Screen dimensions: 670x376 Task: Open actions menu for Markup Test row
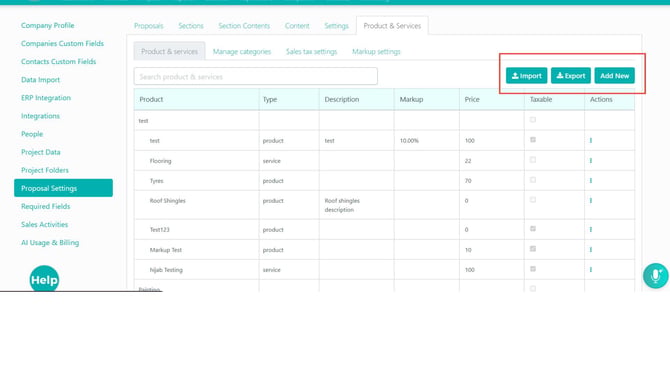point(591,250)
